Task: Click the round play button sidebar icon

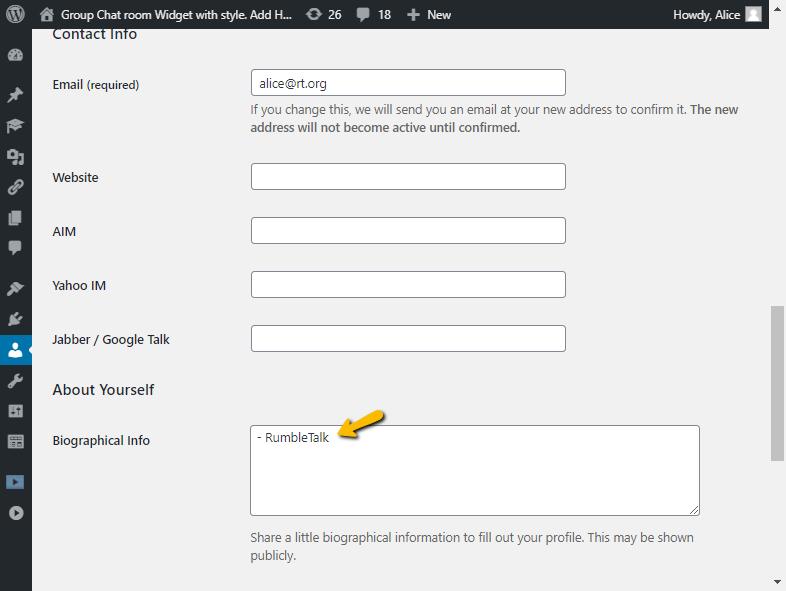Action: pyautogui.click(x=16, y=513)
